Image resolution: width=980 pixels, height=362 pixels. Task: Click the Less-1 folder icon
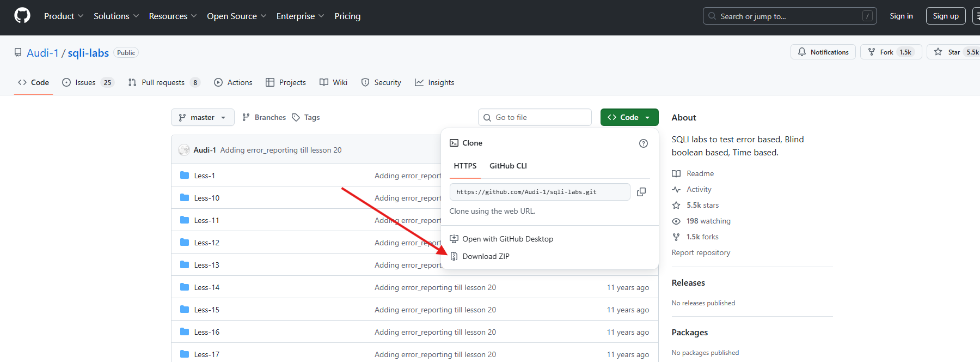tap(185, 175)
